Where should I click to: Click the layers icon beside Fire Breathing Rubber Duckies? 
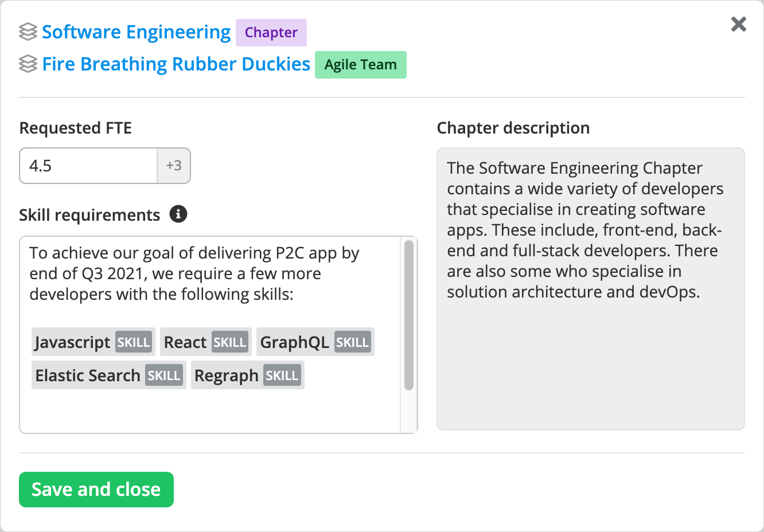(x=28, y=64)
